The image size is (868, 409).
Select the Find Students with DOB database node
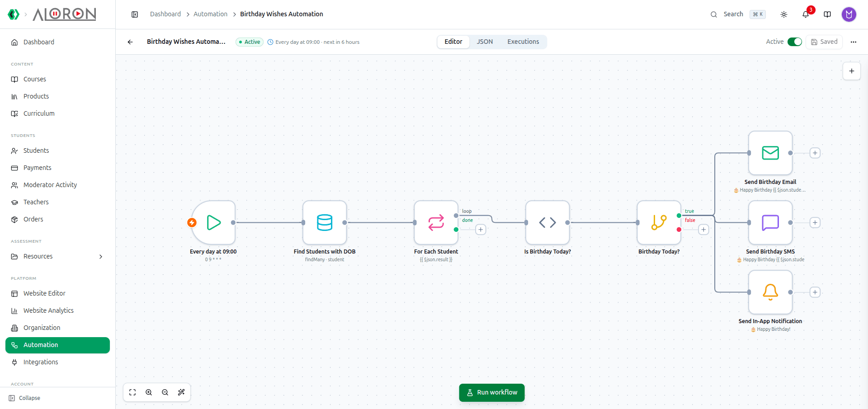pyautogui.click(x=325, y=222)
